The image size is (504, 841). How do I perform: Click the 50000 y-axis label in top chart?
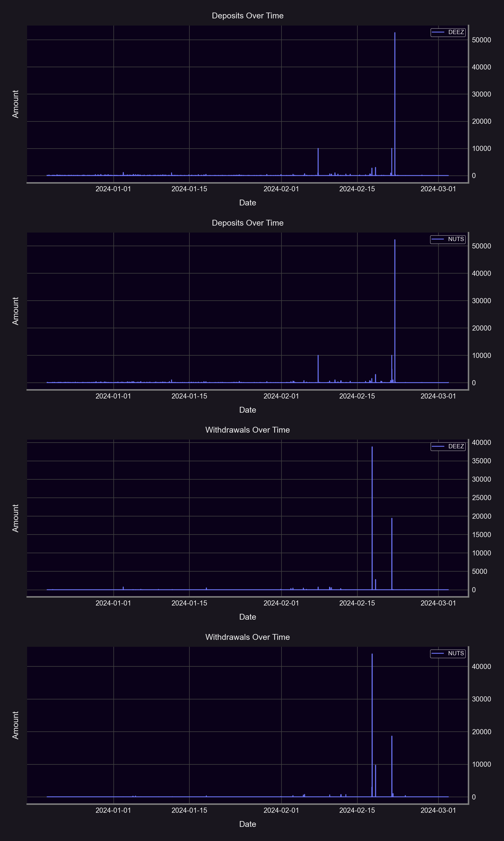(x=481, y=40)
